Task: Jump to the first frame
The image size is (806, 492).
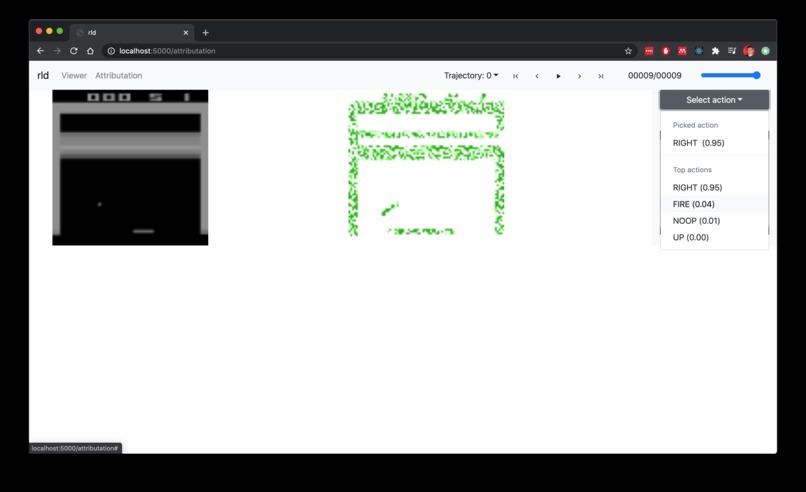Action: click(x=516, y=76)
